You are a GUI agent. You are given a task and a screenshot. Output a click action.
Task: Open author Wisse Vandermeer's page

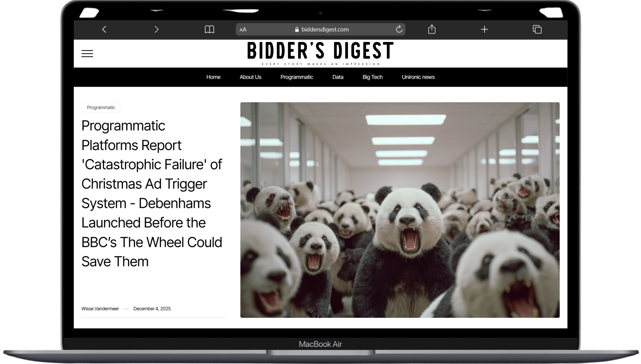click(x=100, y=309)
